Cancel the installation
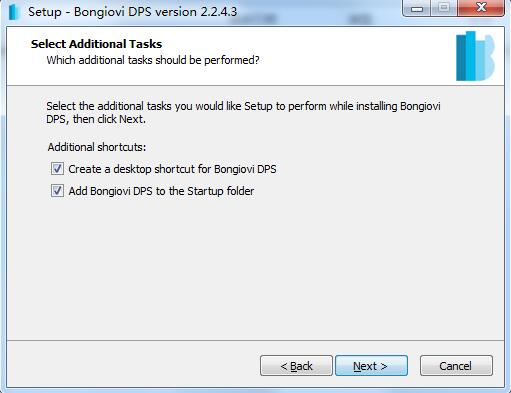 (456, 366)
